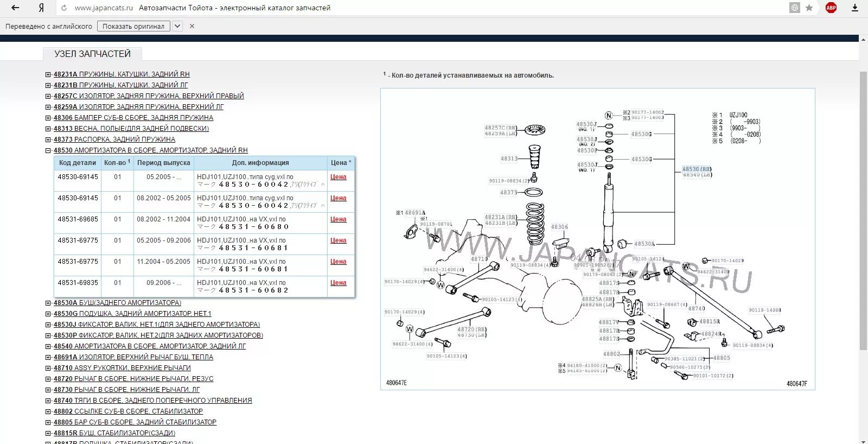Open the 48720 РЫЧАГ В СБОРЕ link
The width and height of the screenshot is (868, 444).
[x=133, y=379]
